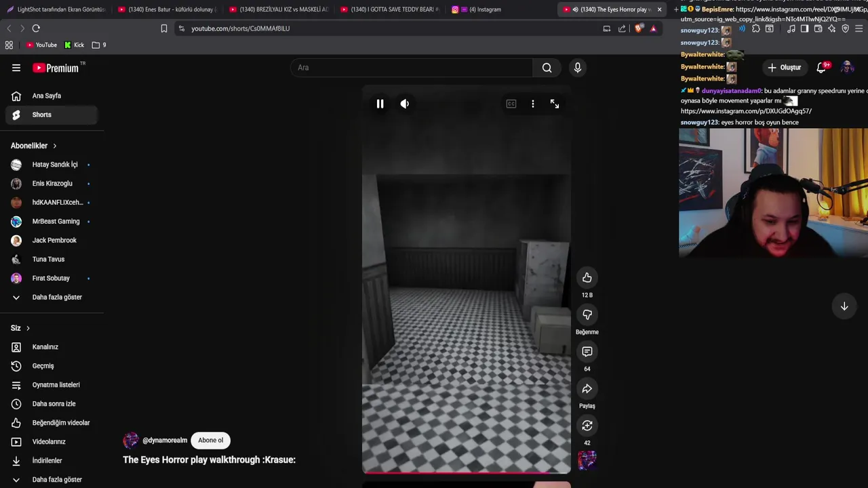Image resolution: width=868 pixels, height=488 pixels.
Task: Open Tuna Tavus channel
Action: click(x=52, y=260)
